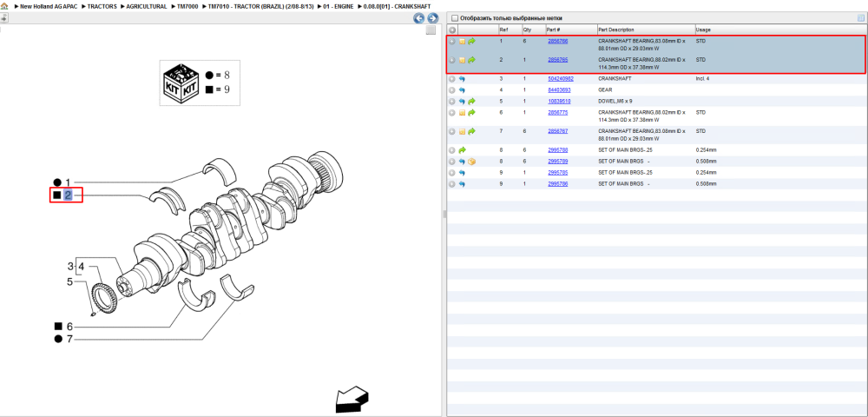Click the green arrow for part 2856765
The image size is (868, 417).
pos(471,60)
